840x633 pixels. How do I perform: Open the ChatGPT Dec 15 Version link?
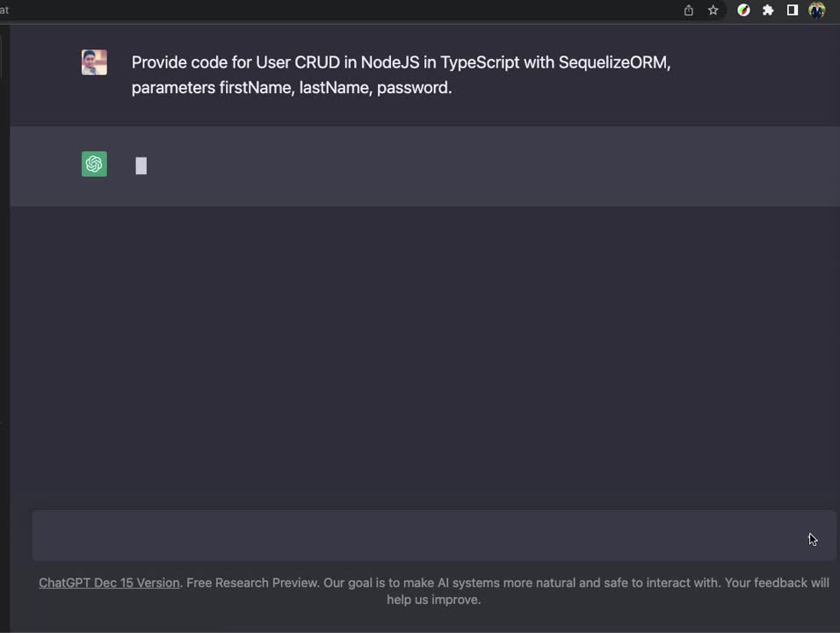[x=109, y=583]
